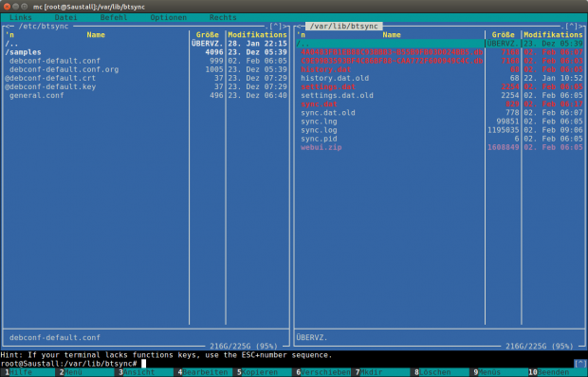The height and width of the screenshot is (377, 588).
Task: Click the 10 Beenden function key
Action: click(559, 372)
